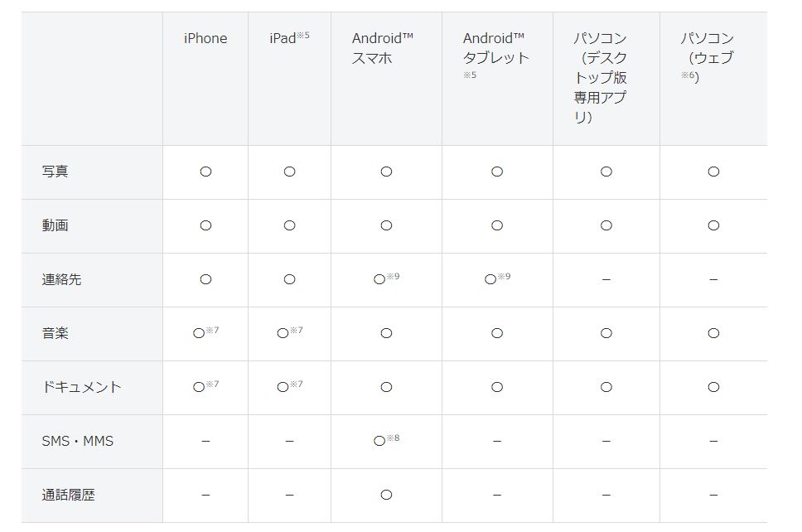802x532 pixels.
Task: Open footnote ※7 in iPhone 音楽 cell
Action: click(213, 330)
